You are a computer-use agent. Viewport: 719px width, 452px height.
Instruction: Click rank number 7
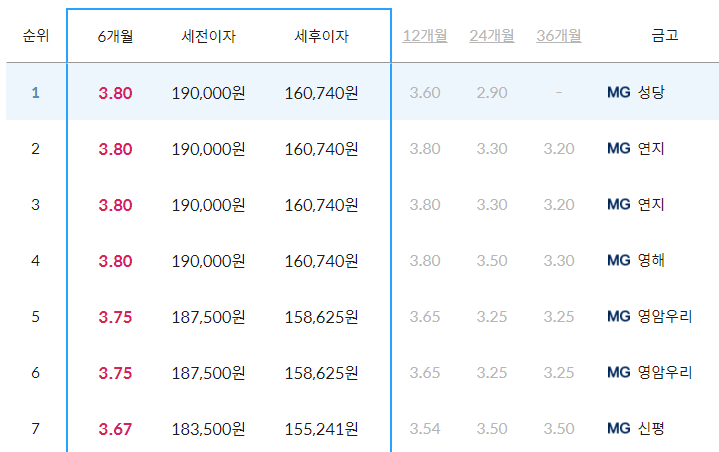click(35, 429)
